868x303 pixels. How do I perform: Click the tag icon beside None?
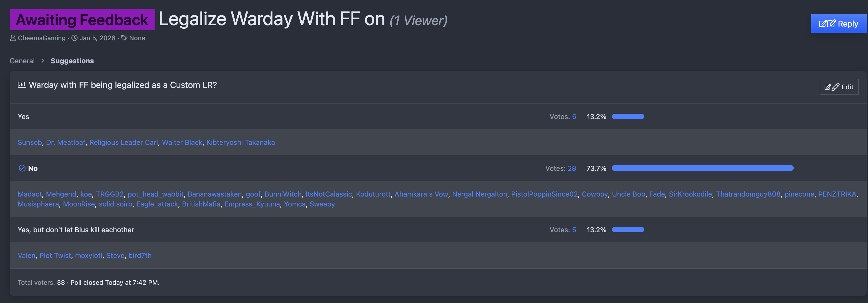(124, 38)
